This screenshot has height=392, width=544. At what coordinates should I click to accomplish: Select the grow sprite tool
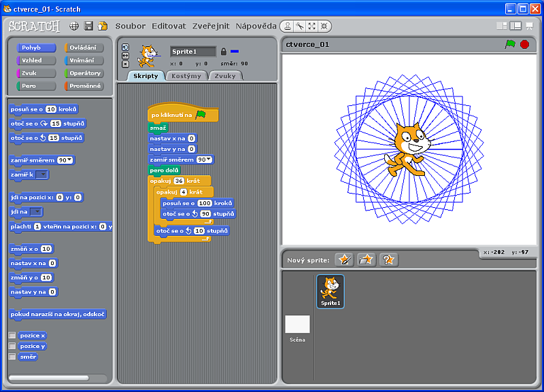coord(312,26)
